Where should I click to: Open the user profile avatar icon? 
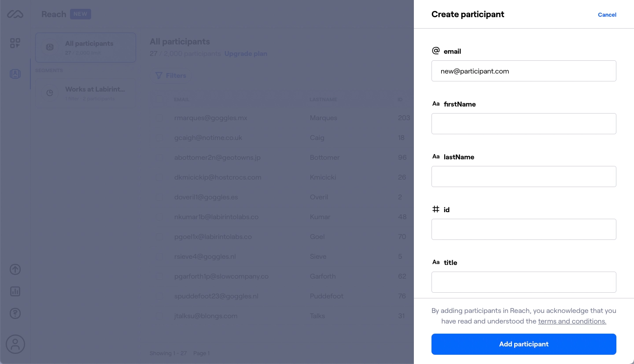pyautogui.click(x=15, y=344)
